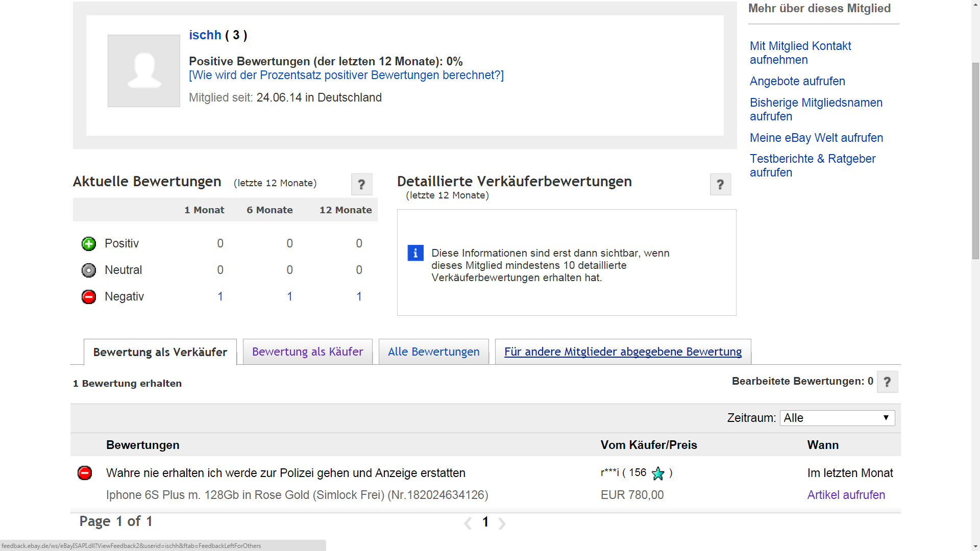Click the red negative icon beside the feedback comment
The width and height of the screenshot is (980, 551).
[x=85, y=473]
